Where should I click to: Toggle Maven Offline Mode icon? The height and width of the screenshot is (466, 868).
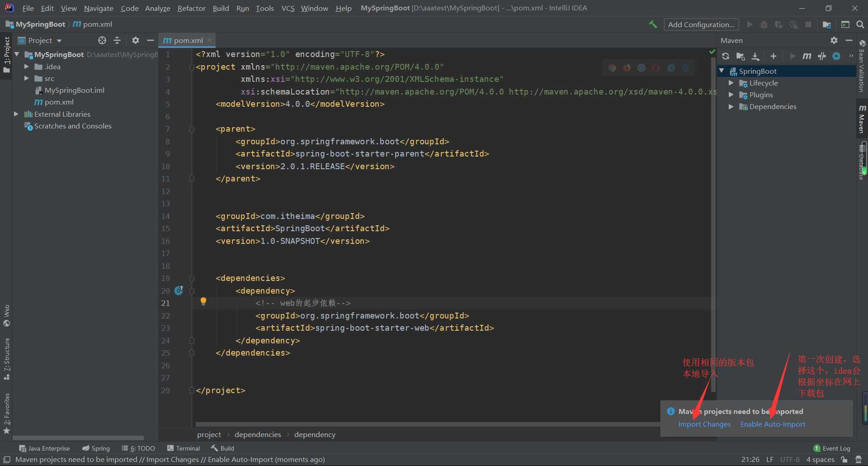822,56
